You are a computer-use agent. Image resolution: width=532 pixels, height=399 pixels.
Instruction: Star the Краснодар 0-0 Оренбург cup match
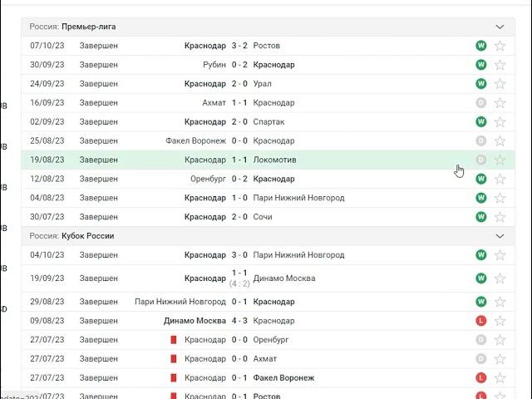pos(500,340)
